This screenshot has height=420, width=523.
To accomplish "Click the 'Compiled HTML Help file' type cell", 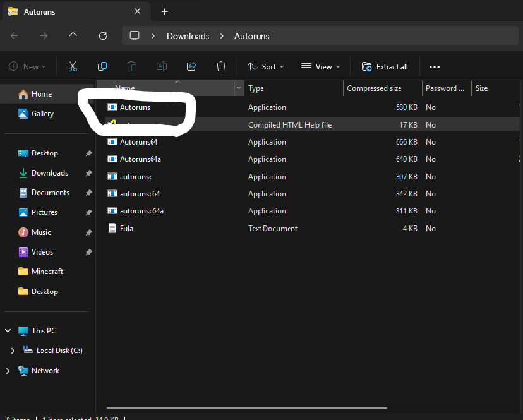I will coord(290,125).
